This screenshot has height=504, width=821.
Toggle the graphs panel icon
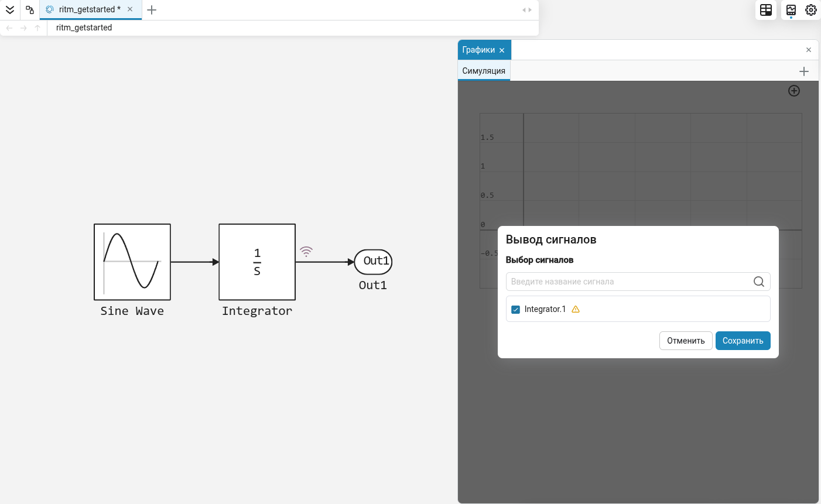pos(791,10)
